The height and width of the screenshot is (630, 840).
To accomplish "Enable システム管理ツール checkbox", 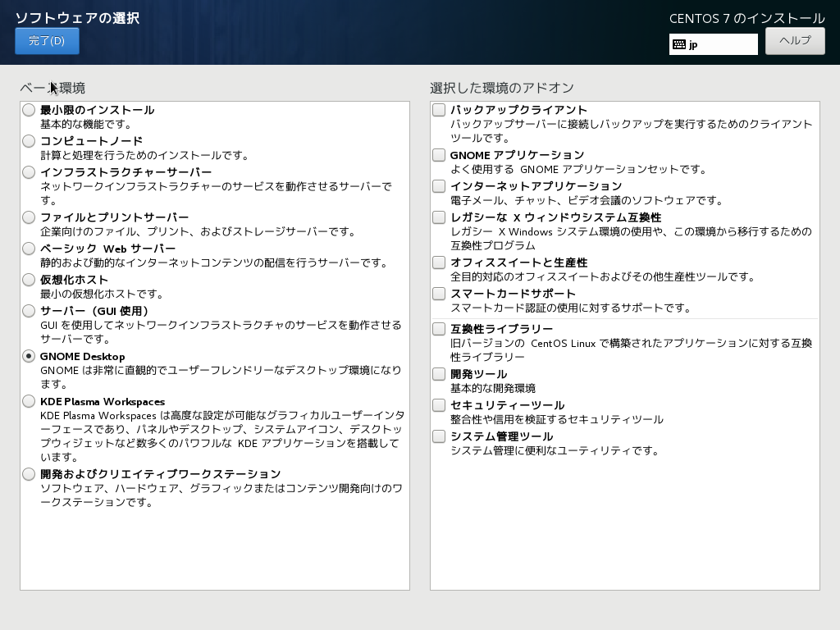I will pos(439,436).
